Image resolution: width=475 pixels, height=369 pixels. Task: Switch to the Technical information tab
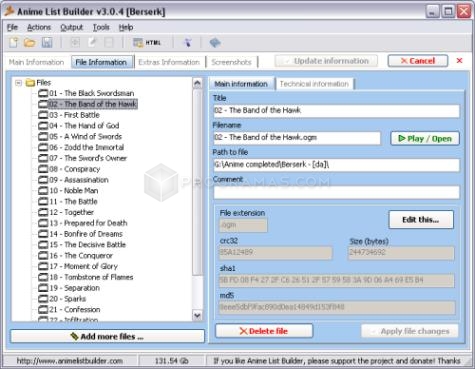314,84
